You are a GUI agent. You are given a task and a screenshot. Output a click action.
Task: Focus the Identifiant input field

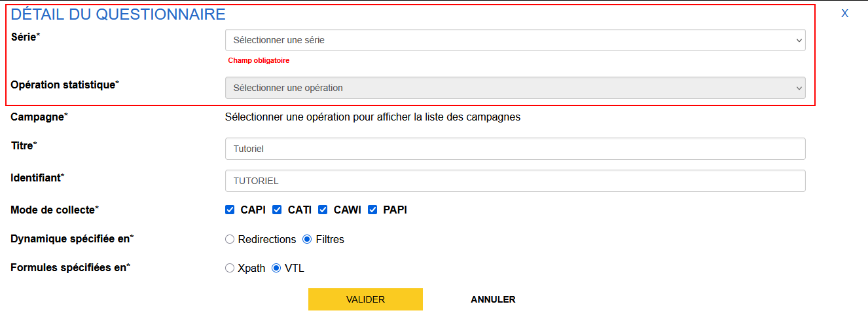[x=515, y=181]
